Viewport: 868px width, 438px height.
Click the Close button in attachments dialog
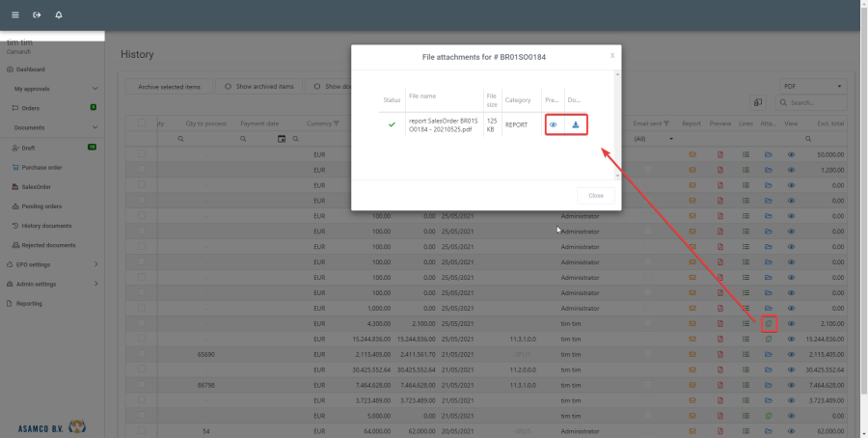pos(595,195)
